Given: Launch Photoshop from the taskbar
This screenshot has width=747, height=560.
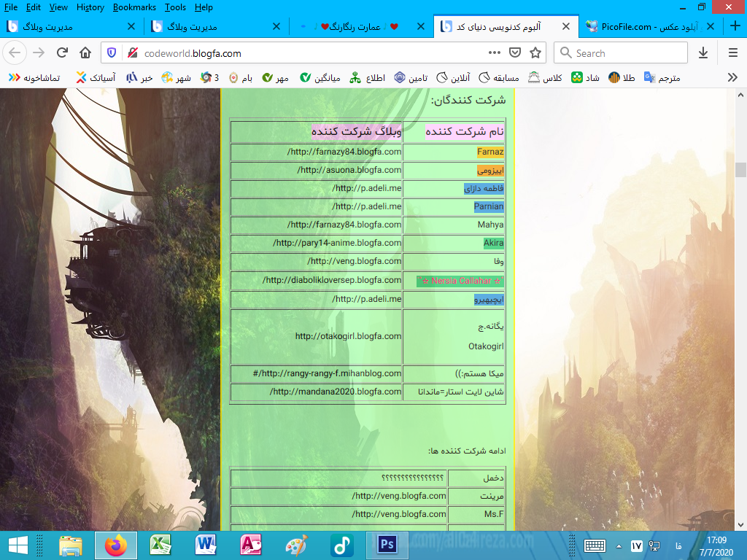Looking at the screenshot, I should pyautogui.click(x=387, y=545).
